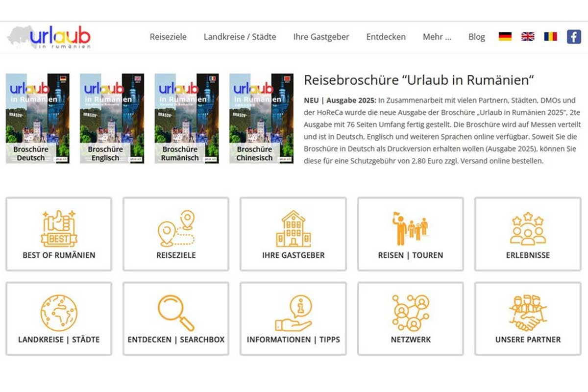This screenshot has height=392, width=588.
Task: Click the Unsere Partner handshake icon
Action: pos(528,313)
